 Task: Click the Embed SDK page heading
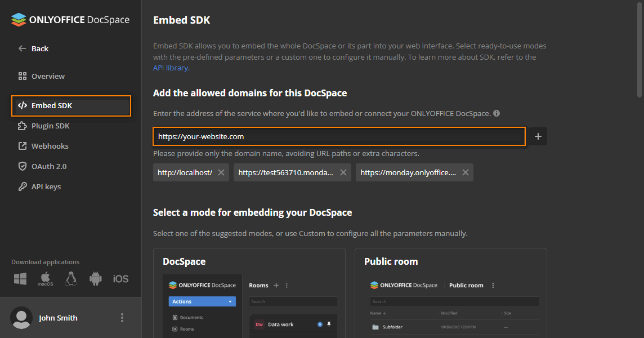181,20
